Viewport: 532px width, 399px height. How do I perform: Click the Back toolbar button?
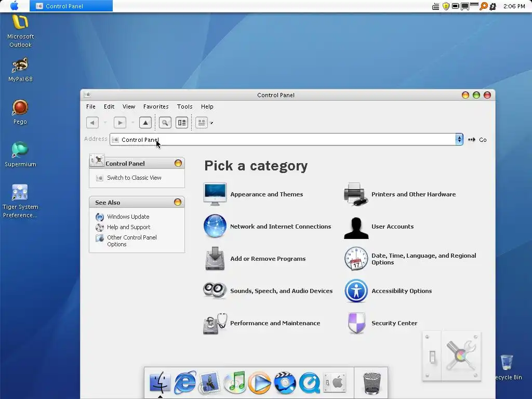tap(92, 123)
